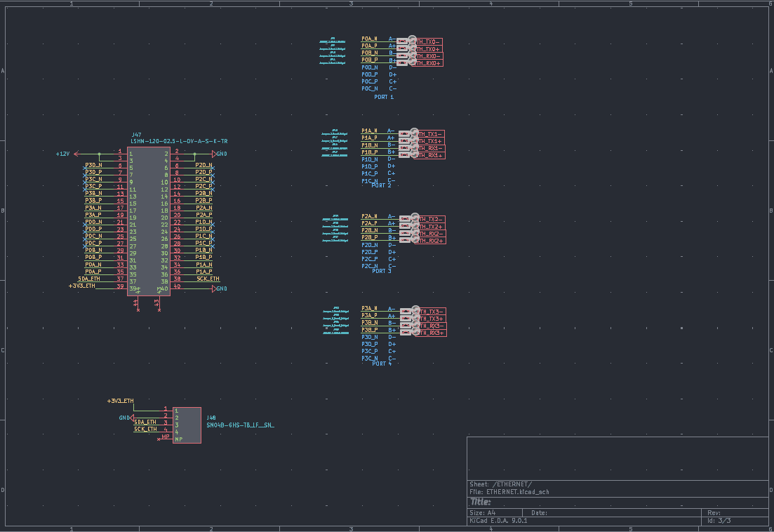Select the ETH_RX3- hierarchical label
Screen dimensions: 774x532
point(432,326)
